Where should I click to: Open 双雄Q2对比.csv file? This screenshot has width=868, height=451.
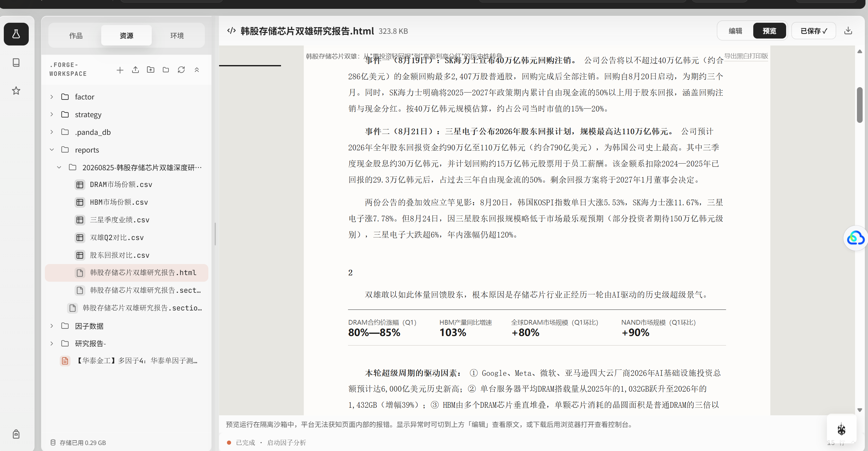click(127, 238)
